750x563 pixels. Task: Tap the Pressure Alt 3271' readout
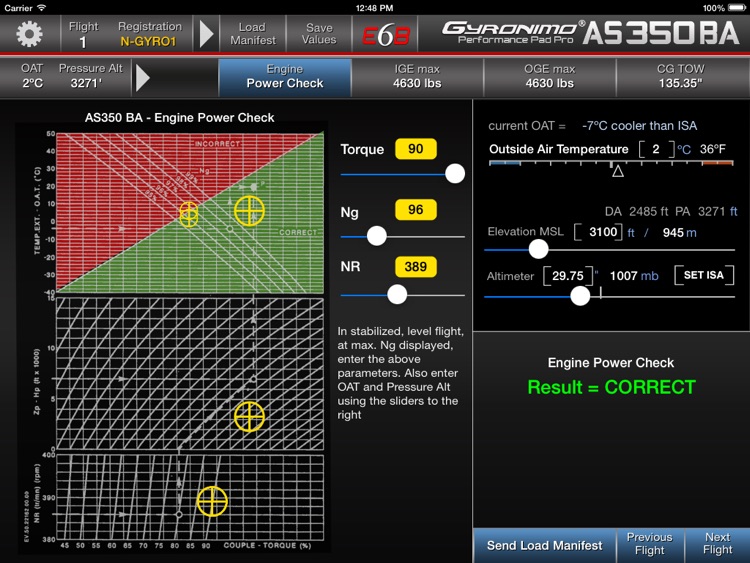[90, 76]
